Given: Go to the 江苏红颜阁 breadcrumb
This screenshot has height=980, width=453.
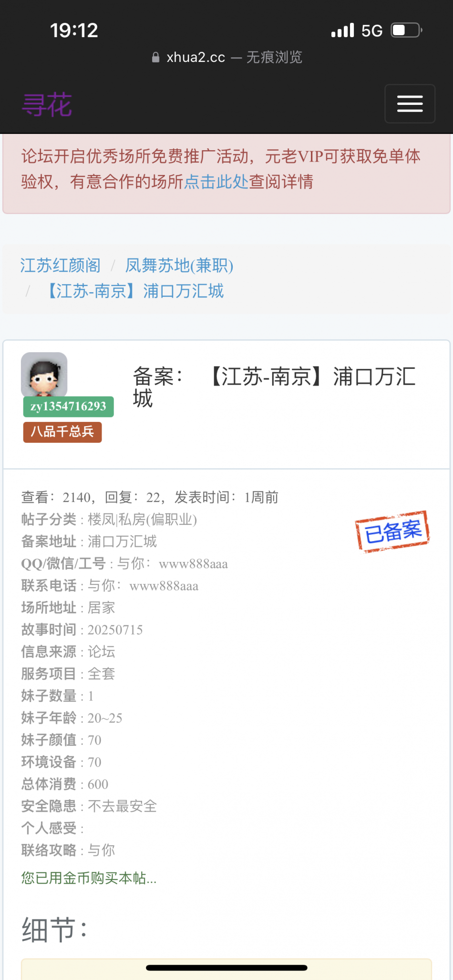Looking at the screenshot, I should tap(61, 265).
